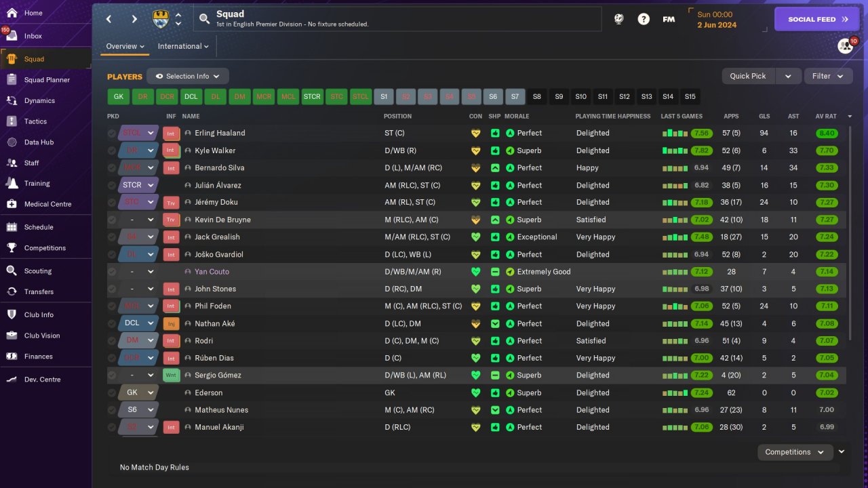Tick the pick circle for Matheus Nunes

(x=112, y=410)
